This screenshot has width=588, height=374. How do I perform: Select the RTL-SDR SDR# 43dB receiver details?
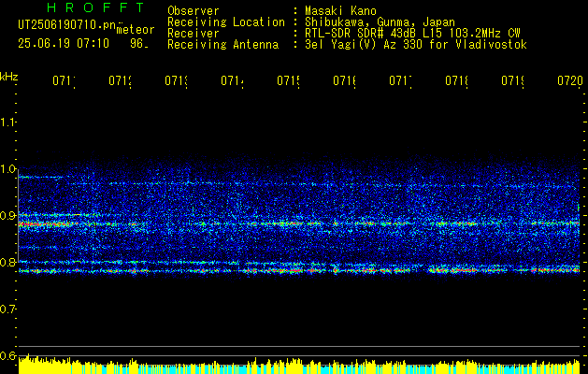412,34
